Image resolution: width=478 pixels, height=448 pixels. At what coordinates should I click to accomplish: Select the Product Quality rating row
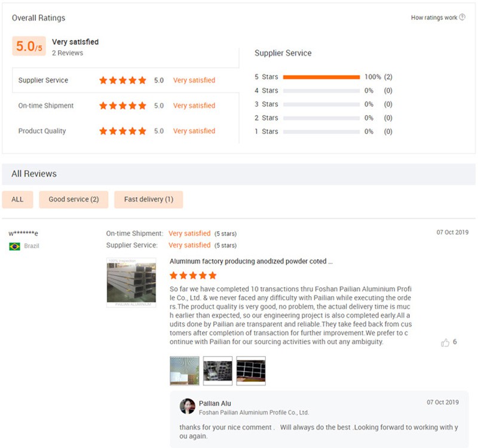coord(42,131)
